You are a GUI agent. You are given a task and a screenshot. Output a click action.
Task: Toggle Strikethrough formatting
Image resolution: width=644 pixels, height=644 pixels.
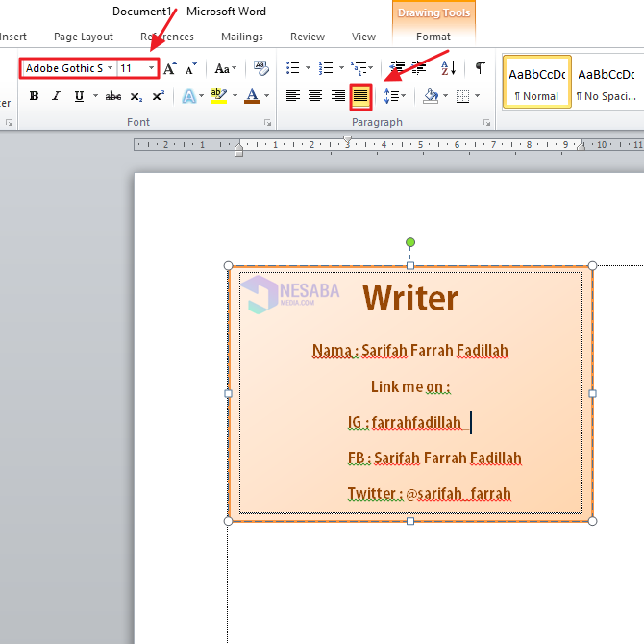113,96
